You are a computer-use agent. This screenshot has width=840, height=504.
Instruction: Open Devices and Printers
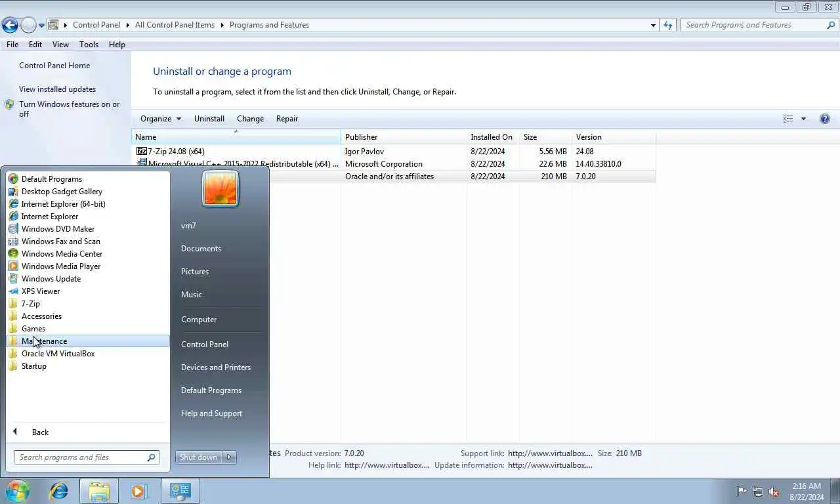coord(216,367)
